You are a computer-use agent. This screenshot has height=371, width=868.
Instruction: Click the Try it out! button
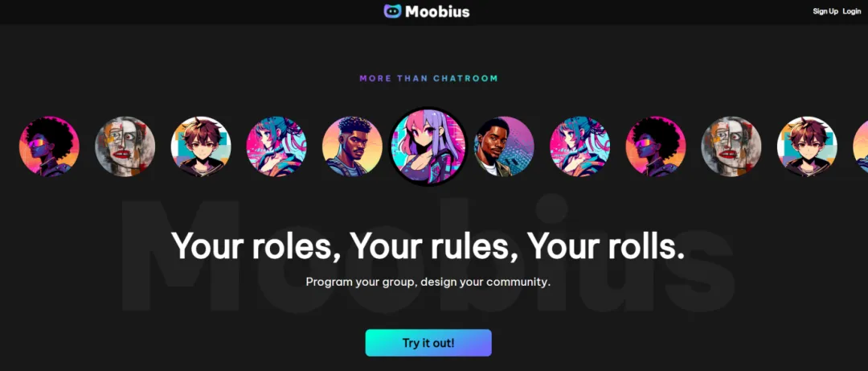point(428,343)
